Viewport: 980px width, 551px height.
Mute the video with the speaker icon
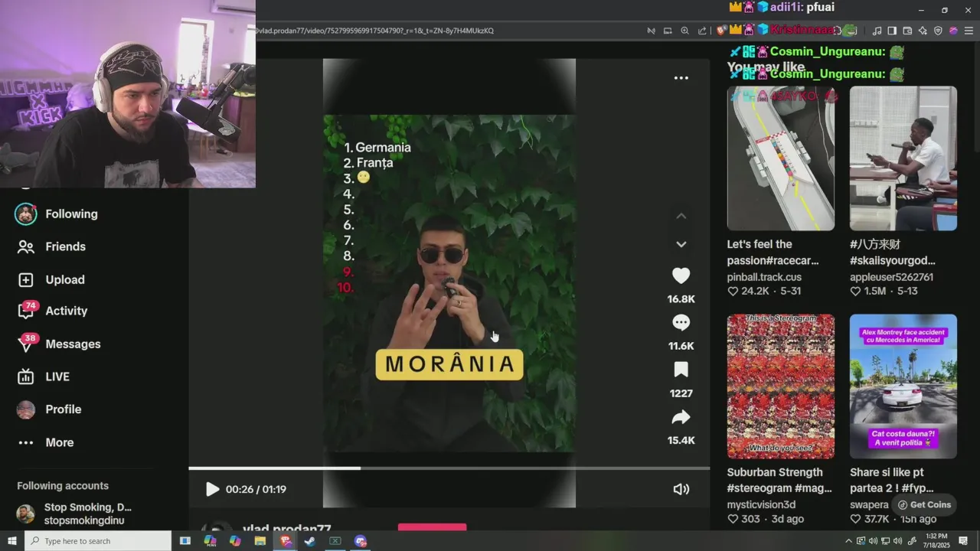[681, 489]
